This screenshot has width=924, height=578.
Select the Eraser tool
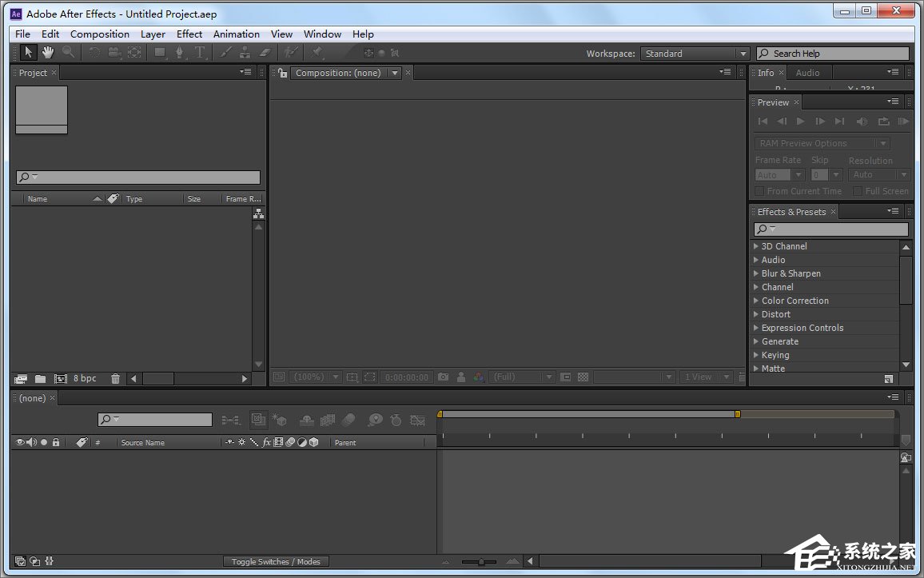pyautogui.click(x=265, y=53)
